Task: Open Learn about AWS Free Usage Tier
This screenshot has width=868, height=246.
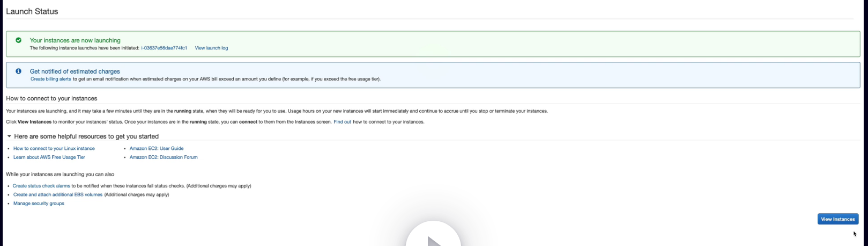Action: (x=49, y=157)
